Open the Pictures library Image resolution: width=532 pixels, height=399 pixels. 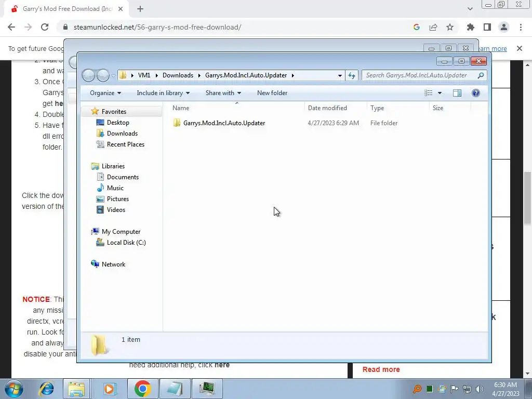tap(118, 199)
